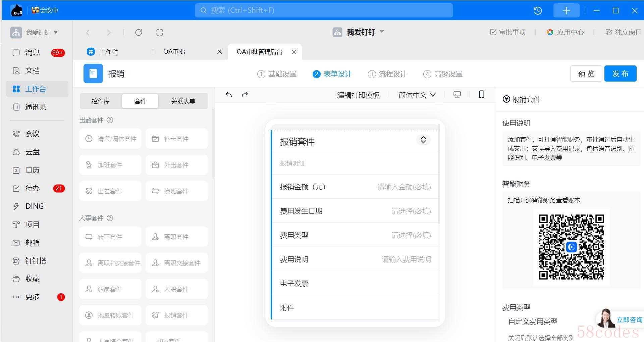The image size is (644, 342).
Task: Go back with the left arrow
Action: point(88,33)
